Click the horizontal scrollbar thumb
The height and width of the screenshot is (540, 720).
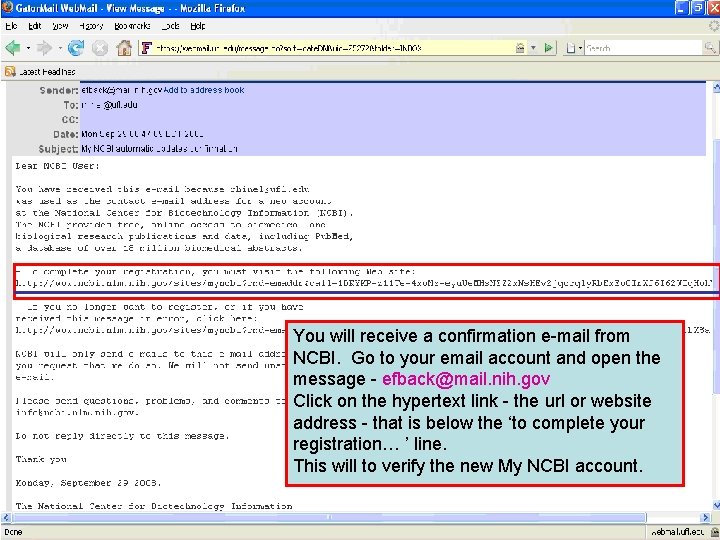pyautogui.click(x=329, y=517)
